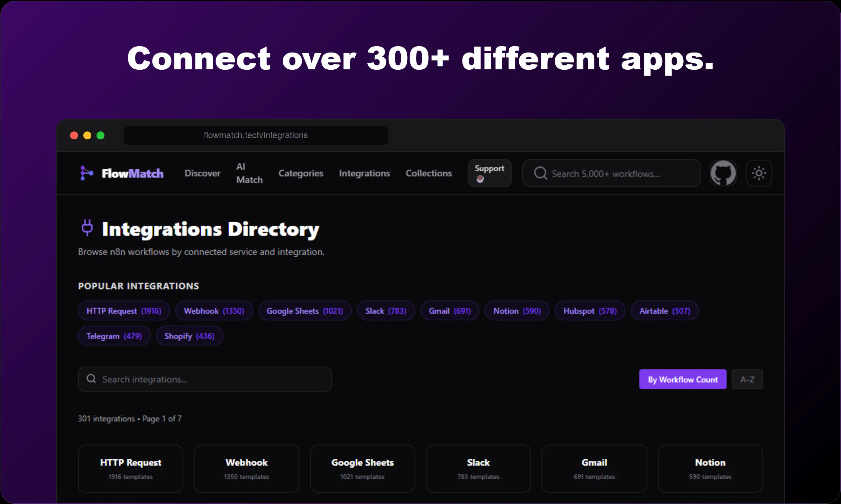Open the Collections nav item
Viewport: 841px width, 504px height.
[429, 173]
